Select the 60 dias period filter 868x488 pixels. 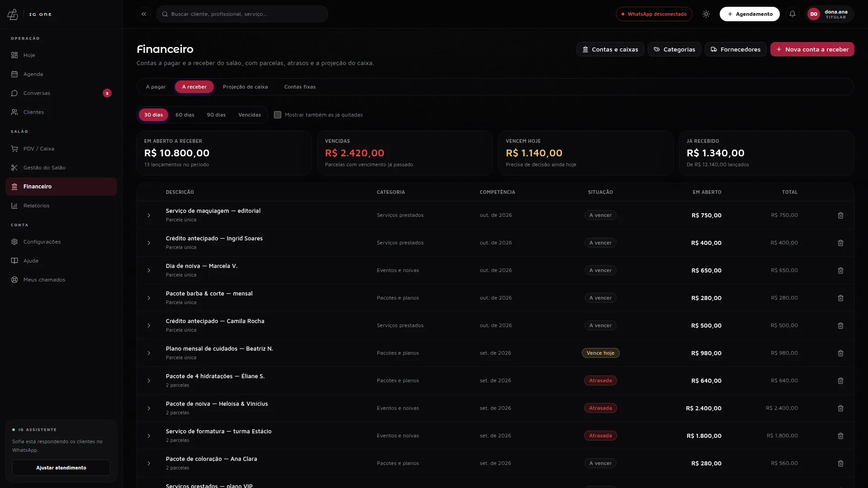(185, 115)
